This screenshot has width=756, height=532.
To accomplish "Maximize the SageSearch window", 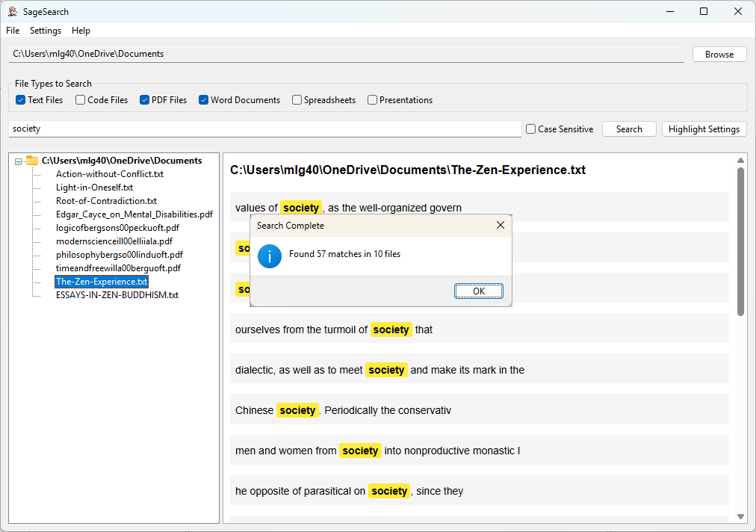I will [x=704, y=11].
